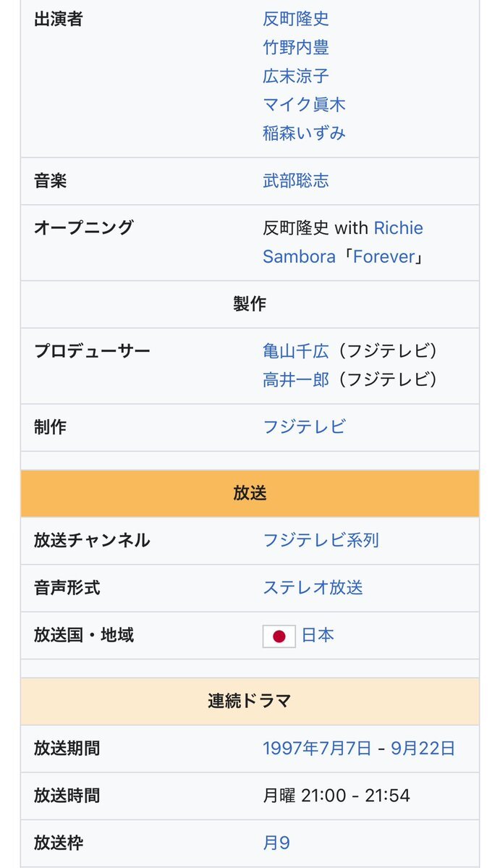Click the 連続ドラマ section header

[250, 701]
